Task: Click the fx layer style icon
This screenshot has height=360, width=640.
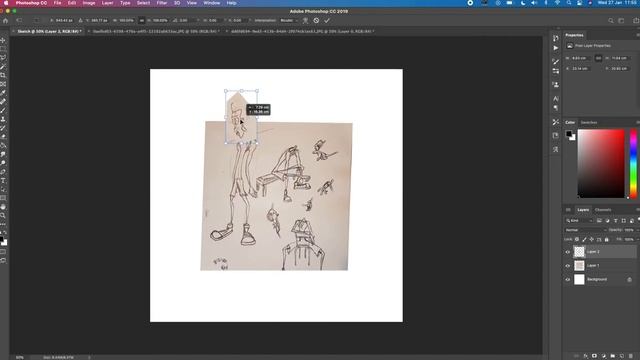Action: click(585, 356)
